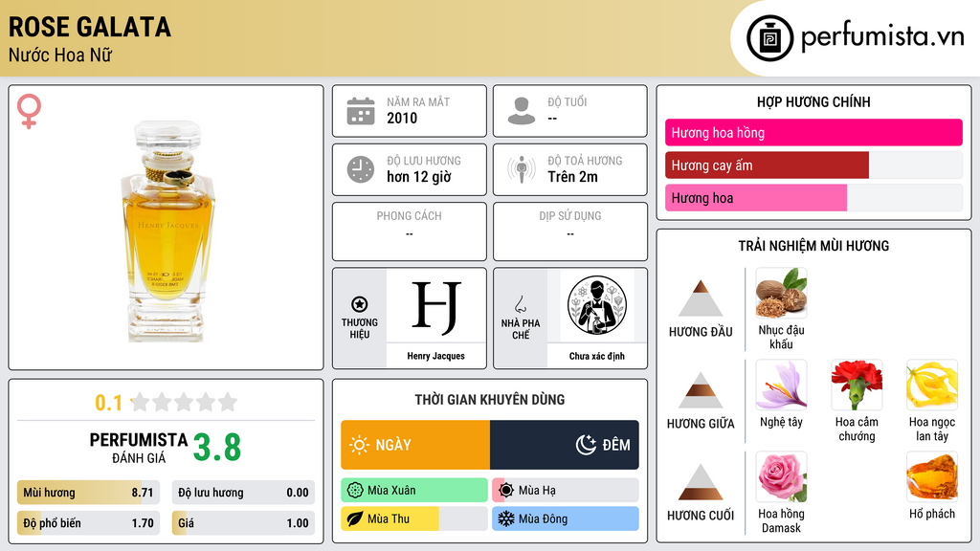Click the Nghệ tây saffron image
This screenshot has width=980, height=551.
coord(781,385)
